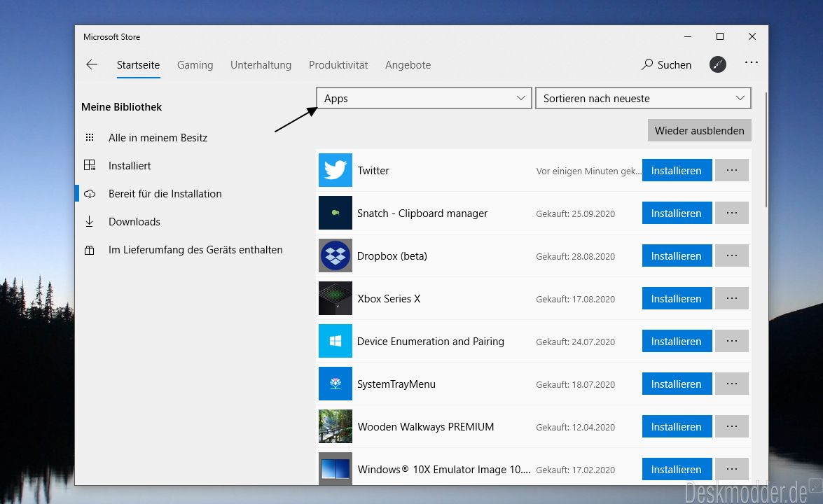Click the Meine Bibliothek heading
Image resolution: width=823 pixels, height=504 pixels.
tap(121, 107)
